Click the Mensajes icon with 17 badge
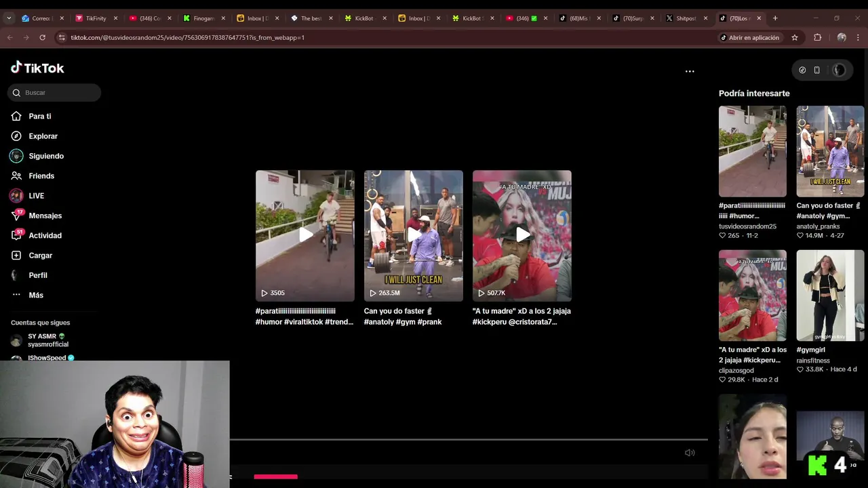This screenshot has width=868, height=488. [x=17, y=216]
